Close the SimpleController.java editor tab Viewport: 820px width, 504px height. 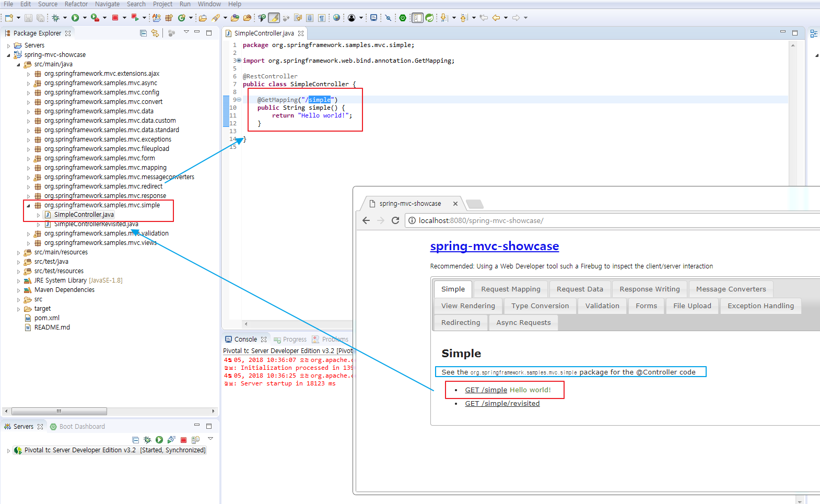pyautogui.click(x=301, y=33)
